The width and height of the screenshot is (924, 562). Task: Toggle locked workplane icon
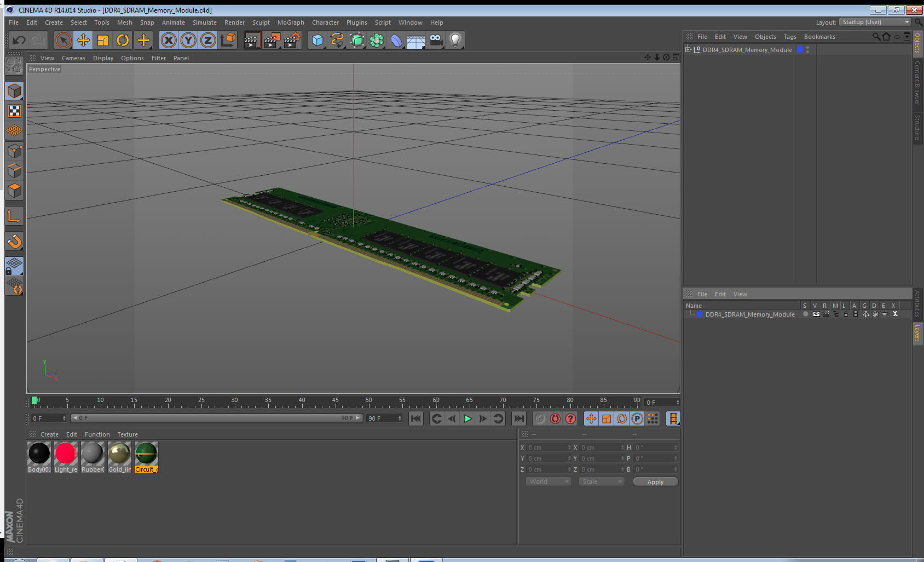14,266
